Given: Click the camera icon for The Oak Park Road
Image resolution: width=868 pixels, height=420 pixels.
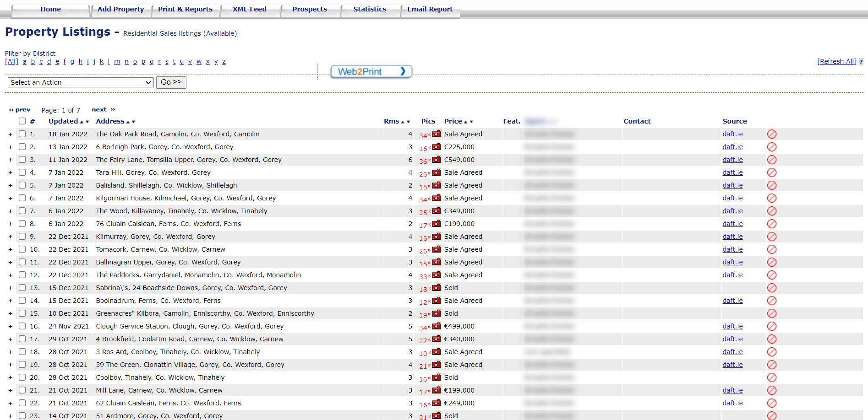Looking at the screenshot, I should tap(437, 134).
